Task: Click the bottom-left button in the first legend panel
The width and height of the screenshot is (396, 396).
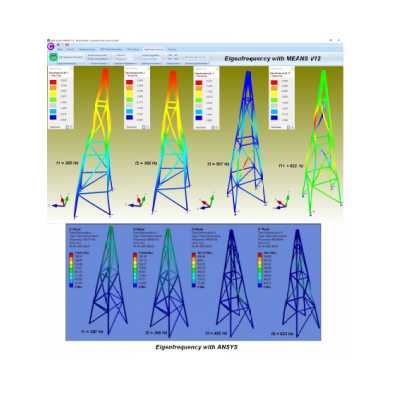Action: [55, 127]
